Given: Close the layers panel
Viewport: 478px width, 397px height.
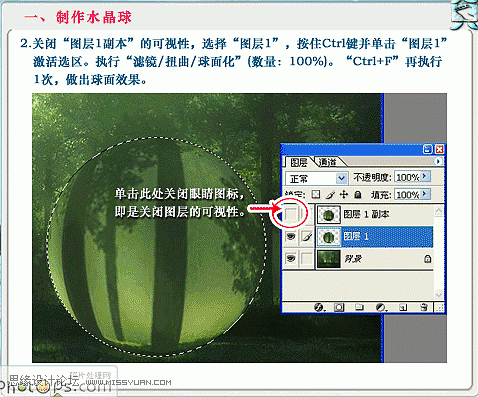Looking at the screenshot, I should (x=439, y=149).
